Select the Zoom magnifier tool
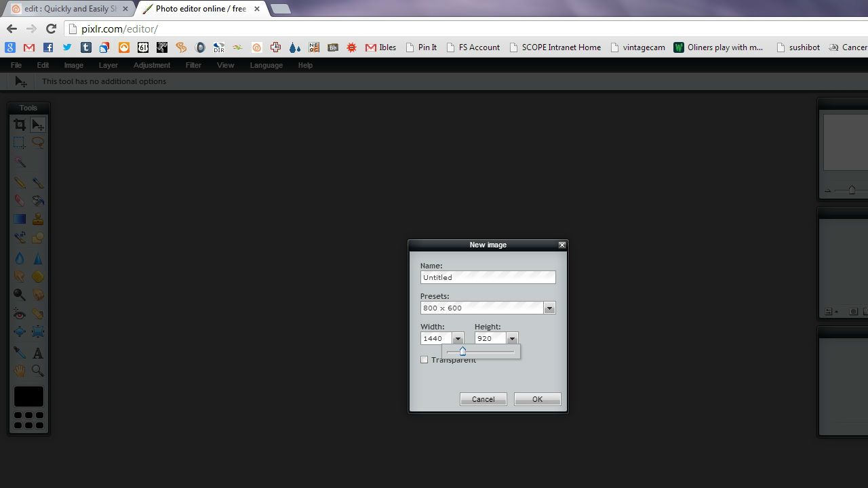This screenshot has height=488, width=868. pyautogui.click(x=38, y=371)
